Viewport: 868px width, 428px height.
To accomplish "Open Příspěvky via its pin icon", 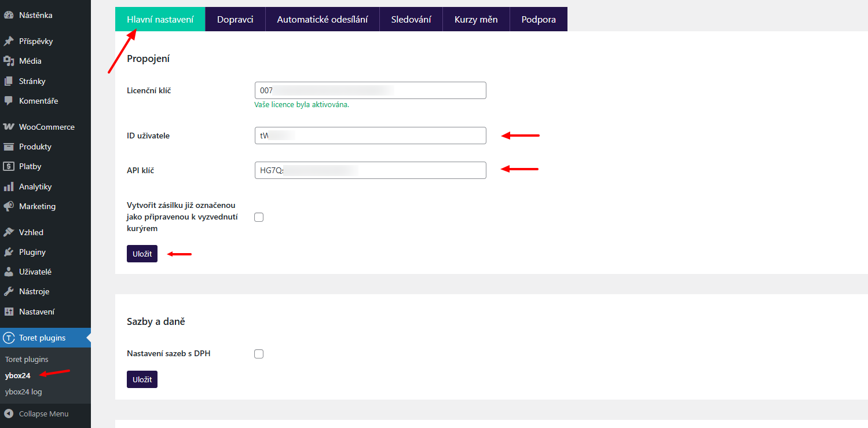I will [9, 42].
